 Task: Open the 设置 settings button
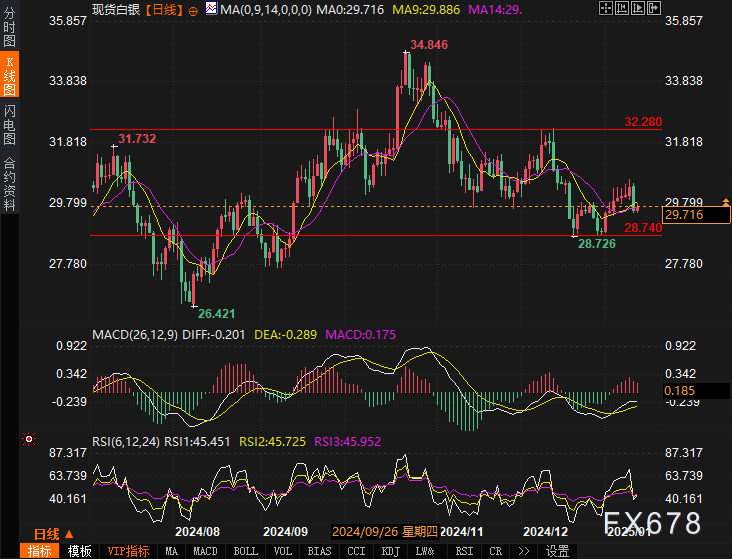[x=558, y=551]
